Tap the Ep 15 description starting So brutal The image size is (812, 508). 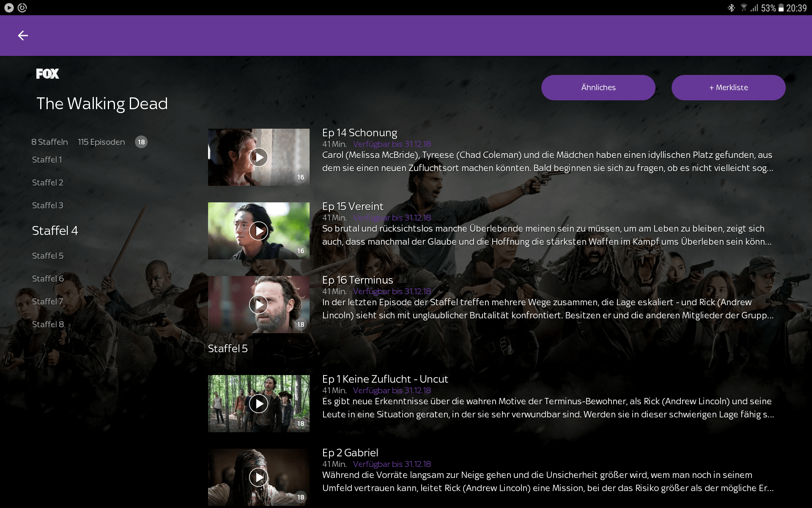pos(547,235)
